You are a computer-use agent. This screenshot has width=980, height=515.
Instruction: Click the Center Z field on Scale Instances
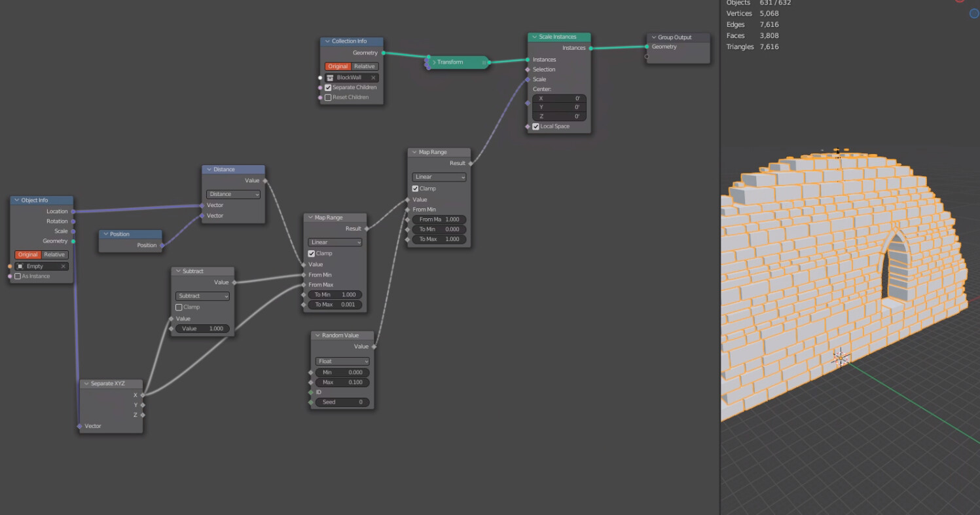[x=559, y=117]
